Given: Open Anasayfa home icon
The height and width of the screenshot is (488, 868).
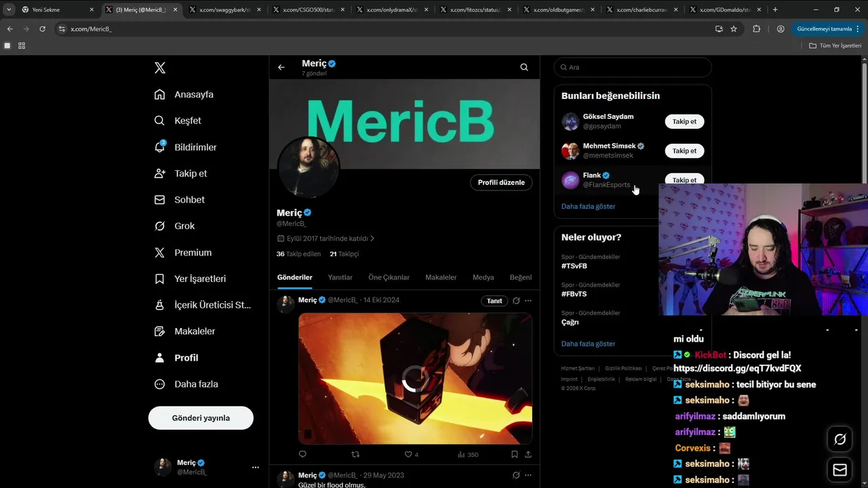Looking at the screenshot, I should click(x=159, y=94).
